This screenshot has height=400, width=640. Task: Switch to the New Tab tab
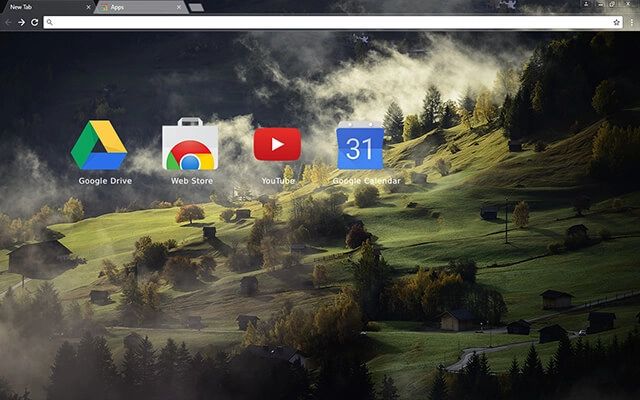tap(47, 7)
